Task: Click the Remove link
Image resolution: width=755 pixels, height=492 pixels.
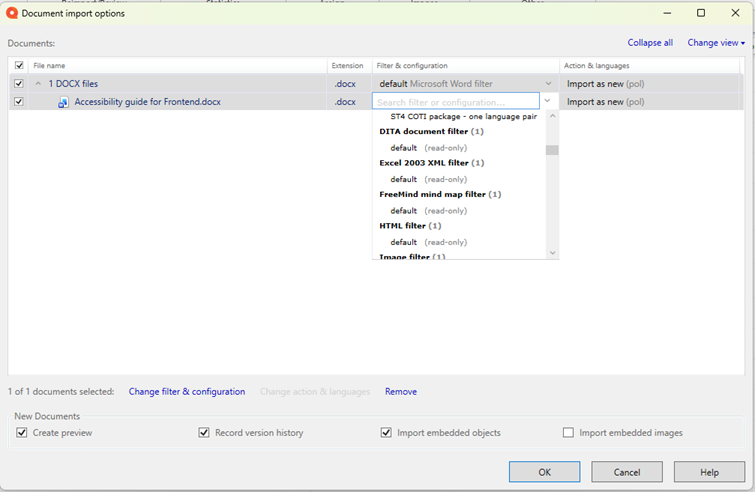Action: 401,392
